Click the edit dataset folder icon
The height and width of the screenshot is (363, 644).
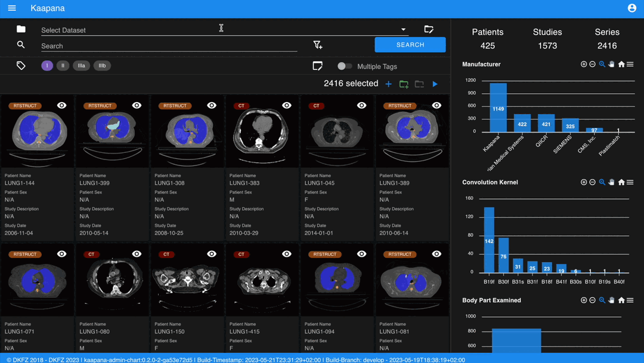pyautogui.click(x=429, y=29)
